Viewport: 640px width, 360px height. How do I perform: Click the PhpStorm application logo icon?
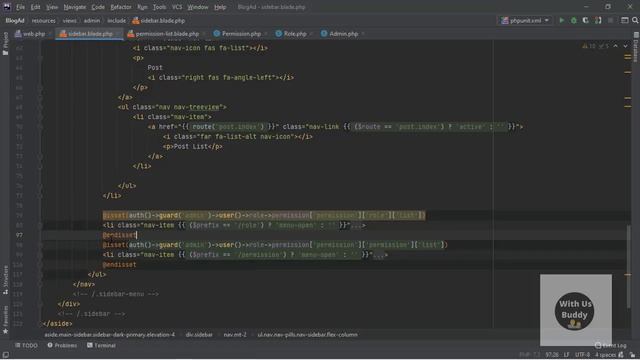tap(7, 7)
